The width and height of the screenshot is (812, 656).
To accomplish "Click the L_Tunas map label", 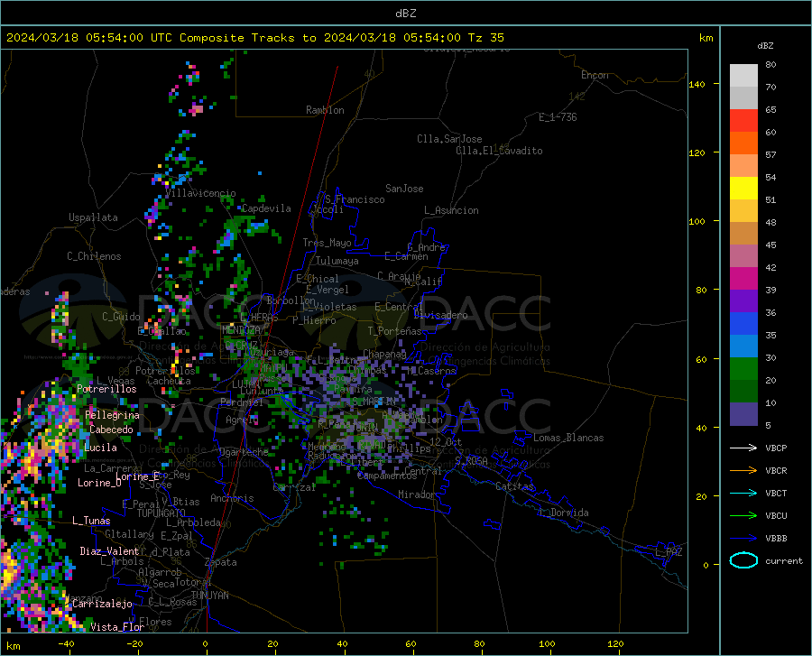I will pyautogui.click(x=91, y=521).
